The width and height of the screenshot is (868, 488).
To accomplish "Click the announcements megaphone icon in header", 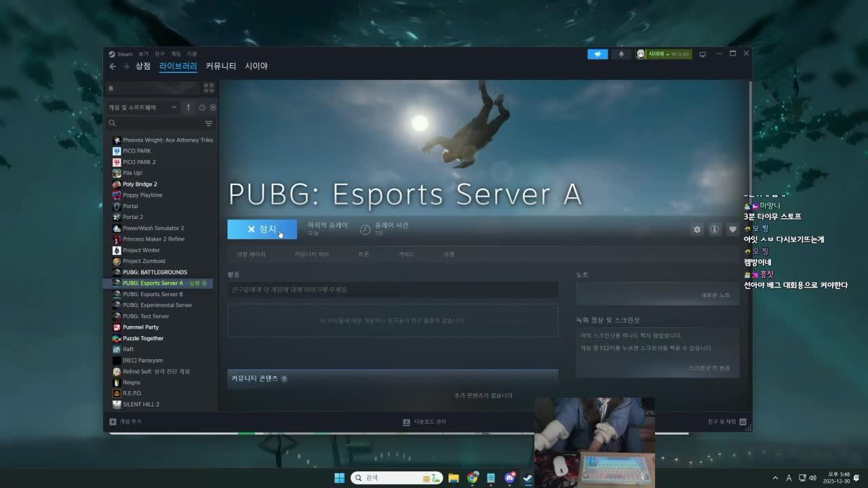I will [597, 54].
